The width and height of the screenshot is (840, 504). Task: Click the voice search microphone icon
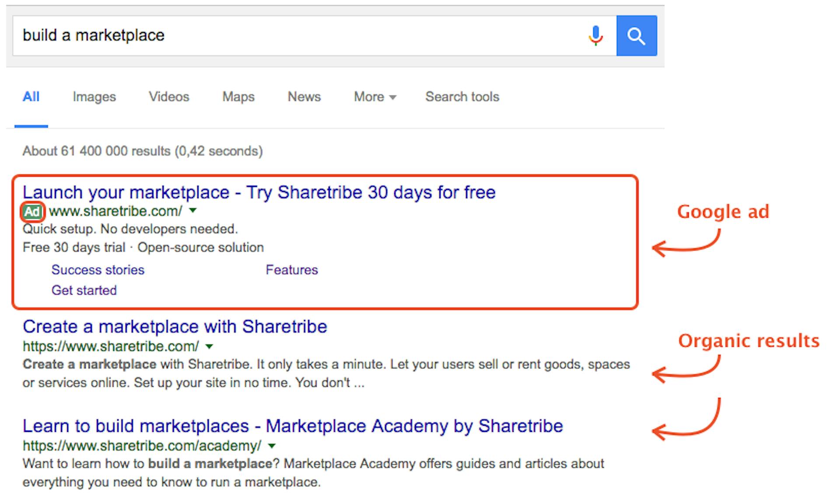(595, 35)
